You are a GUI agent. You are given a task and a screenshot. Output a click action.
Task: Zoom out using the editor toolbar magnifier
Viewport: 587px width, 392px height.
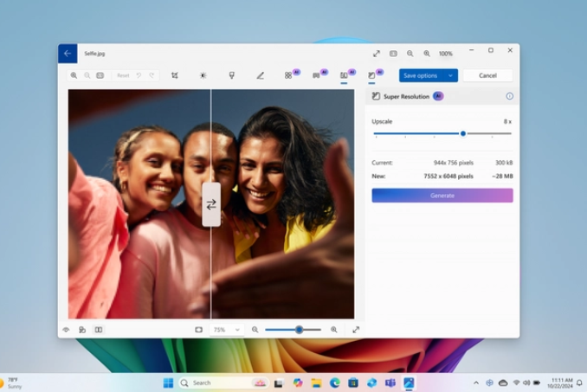tap(87, 75)
